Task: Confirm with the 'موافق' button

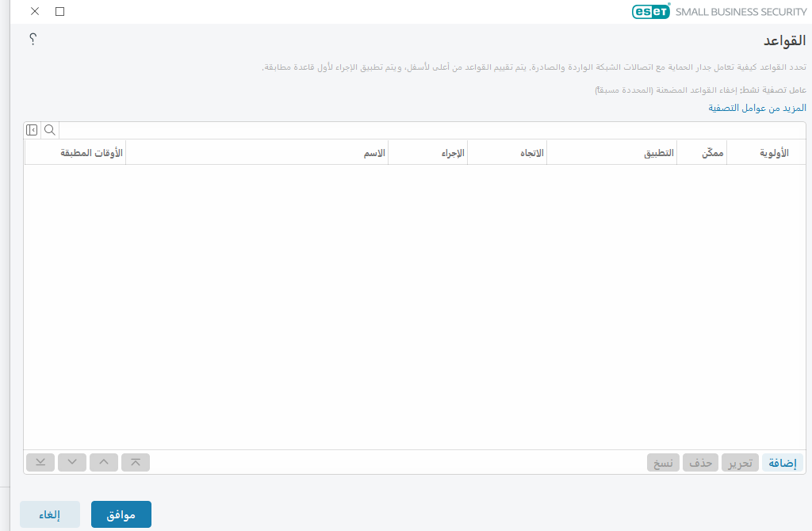Action: 121,514
